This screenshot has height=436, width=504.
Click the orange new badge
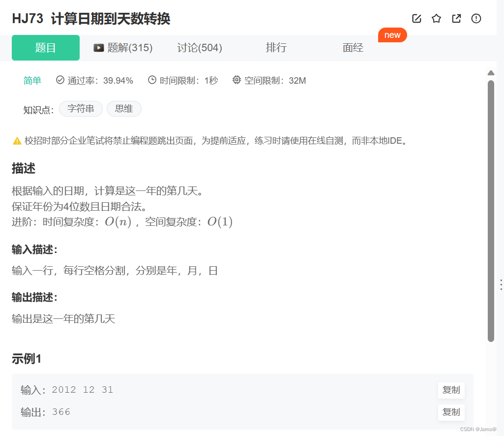392,35
